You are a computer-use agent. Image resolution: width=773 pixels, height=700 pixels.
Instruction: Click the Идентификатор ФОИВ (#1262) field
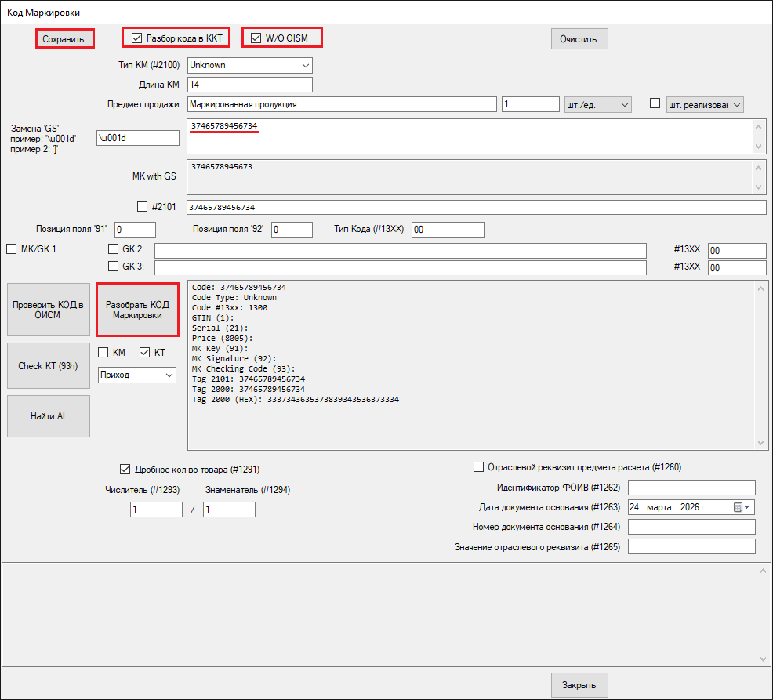tap(691, 488)
